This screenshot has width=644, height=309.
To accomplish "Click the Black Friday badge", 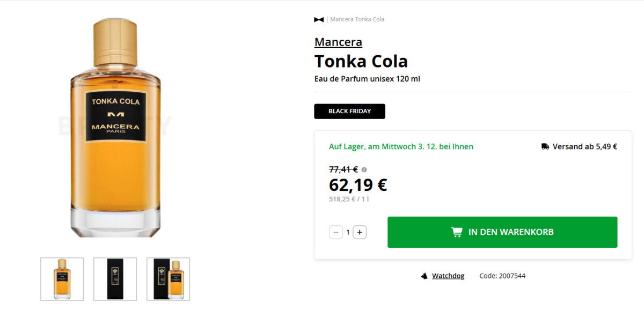I will click(349, 111).
